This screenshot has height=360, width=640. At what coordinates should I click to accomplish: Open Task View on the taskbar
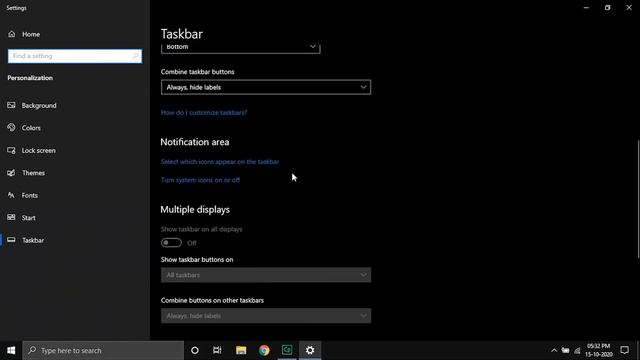(x=217, y=350)
